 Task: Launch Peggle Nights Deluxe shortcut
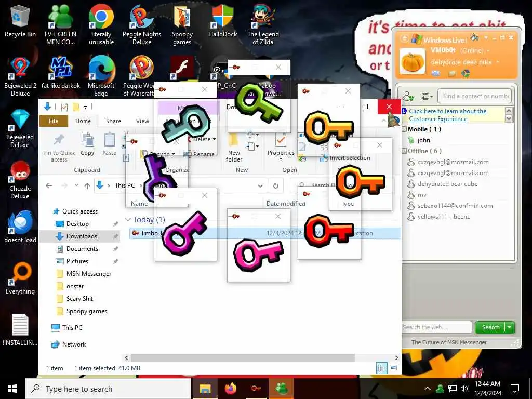[142, 25]
